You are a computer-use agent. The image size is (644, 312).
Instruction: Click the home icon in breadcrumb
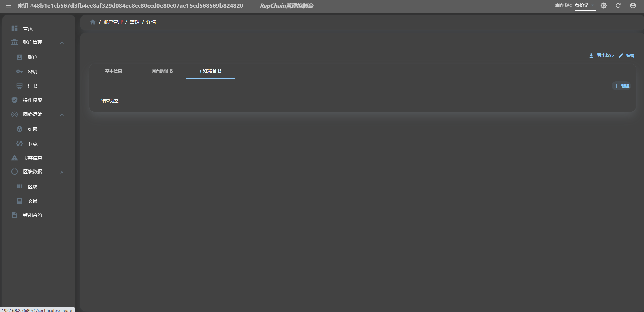[93, 22]
